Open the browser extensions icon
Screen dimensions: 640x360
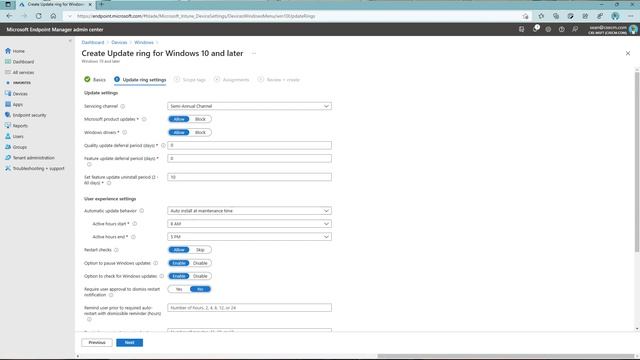point(541,16)
